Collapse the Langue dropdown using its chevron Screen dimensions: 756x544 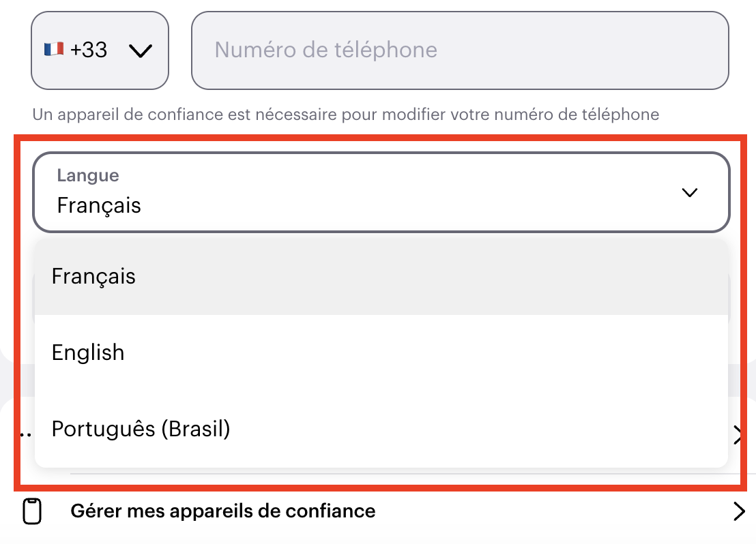pos(690,193)
